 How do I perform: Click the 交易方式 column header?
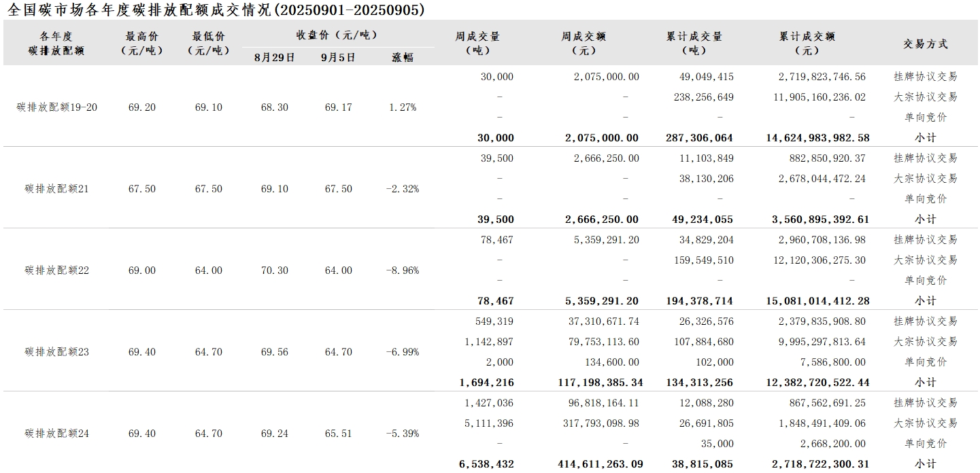click(925, 44)
